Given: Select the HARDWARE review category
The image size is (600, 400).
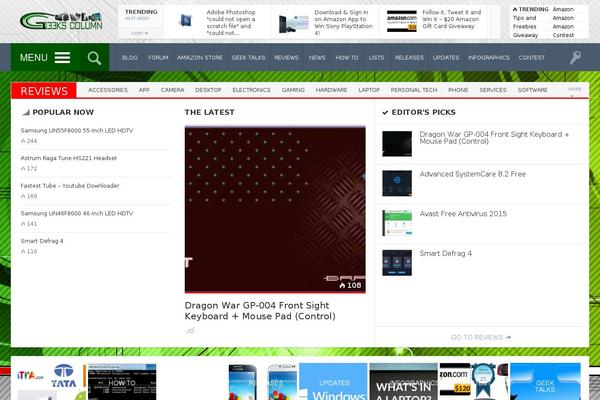Looking at the screenshot, I should [x=331, y=90].
